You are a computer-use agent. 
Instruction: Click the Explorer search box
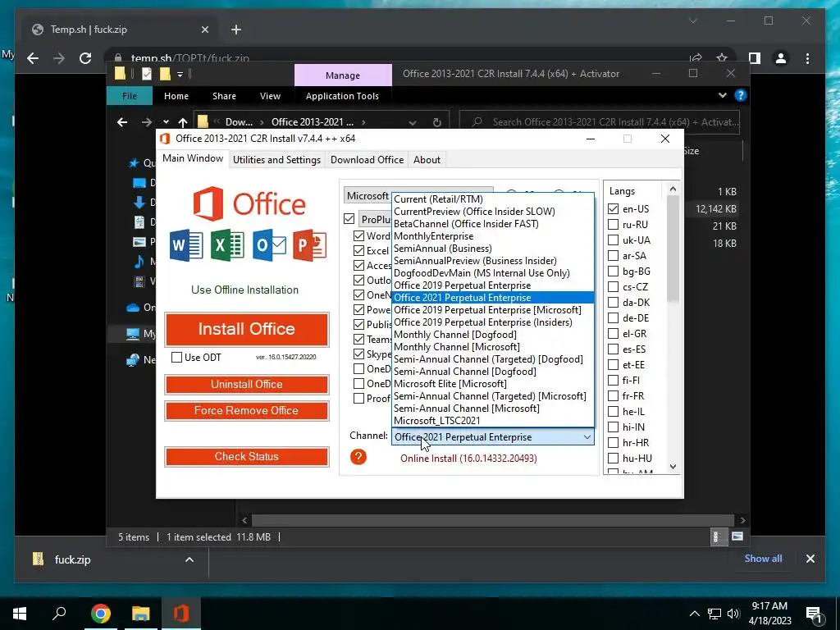tap(600, 122)
